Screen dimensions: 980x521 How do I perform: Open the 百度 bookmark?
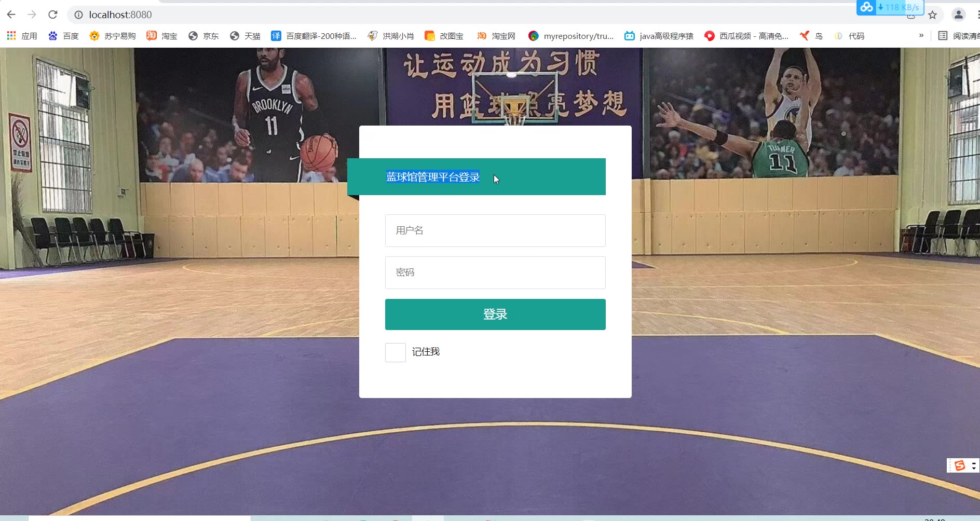click(x=63, y=36)
